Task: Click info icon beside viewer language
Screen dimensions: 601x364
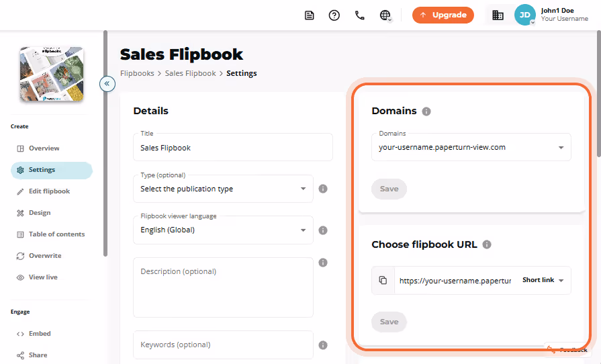Action: [323, 230]
